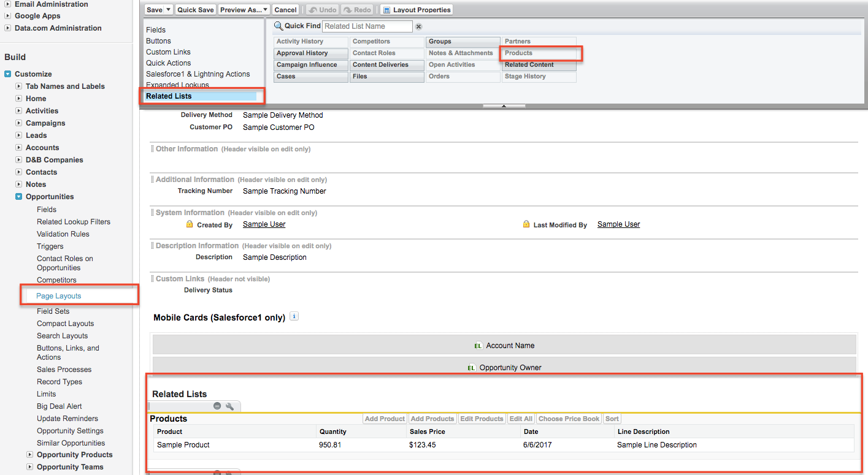
Task: Click the Mobile Cards info icon
Action: click(x=294, y=317)
